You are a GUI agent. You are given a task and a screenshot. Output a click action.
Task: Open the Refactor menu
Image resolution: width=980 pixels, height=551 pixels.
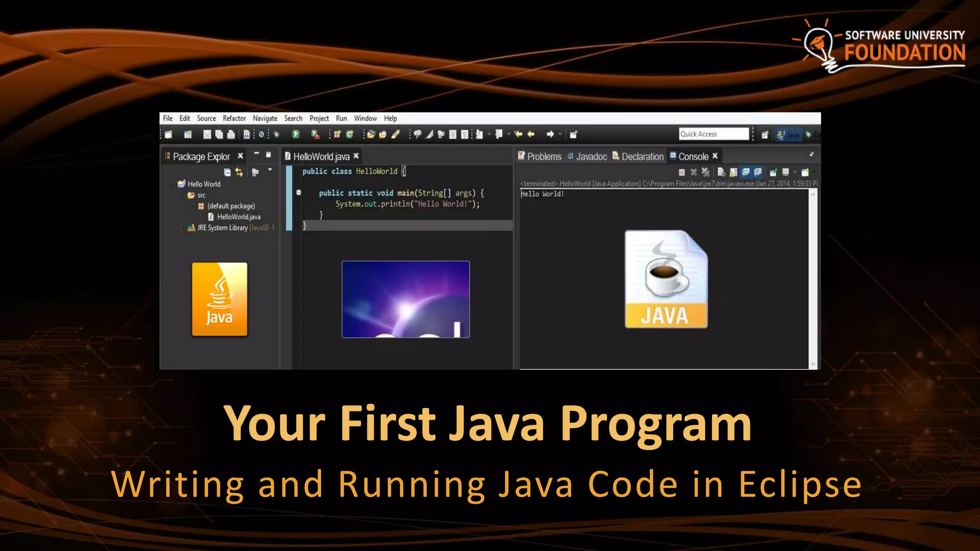click(x=234, y=118)
